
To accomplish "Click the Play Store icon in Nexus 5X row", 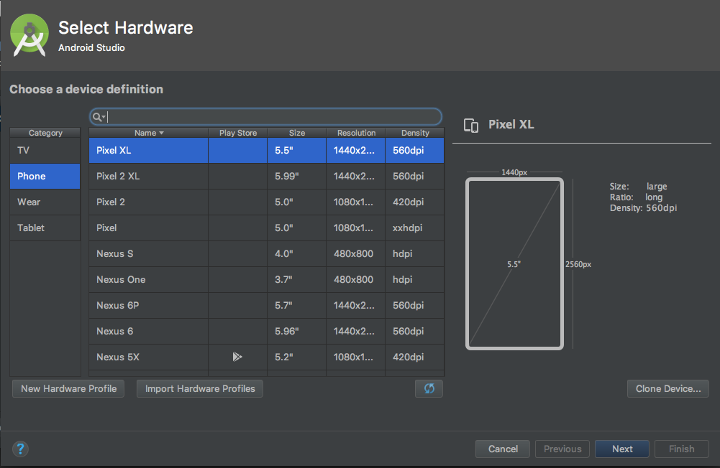I will tap(237, 357).
